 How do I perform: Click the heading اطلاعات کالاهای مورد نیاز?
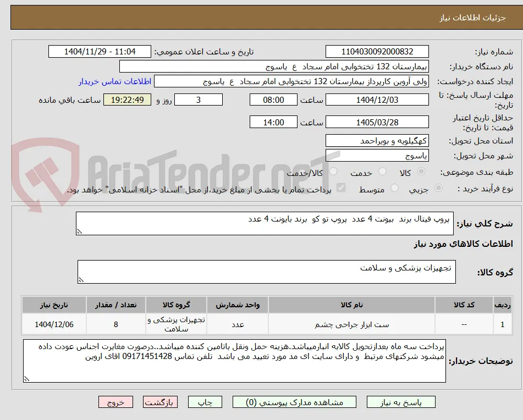tap(463, 244)
